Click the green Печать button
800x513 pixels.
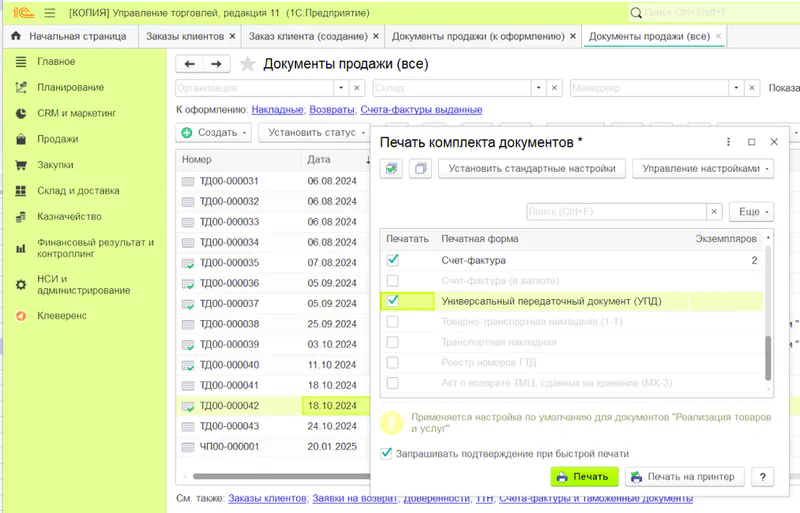coord(585,477)
